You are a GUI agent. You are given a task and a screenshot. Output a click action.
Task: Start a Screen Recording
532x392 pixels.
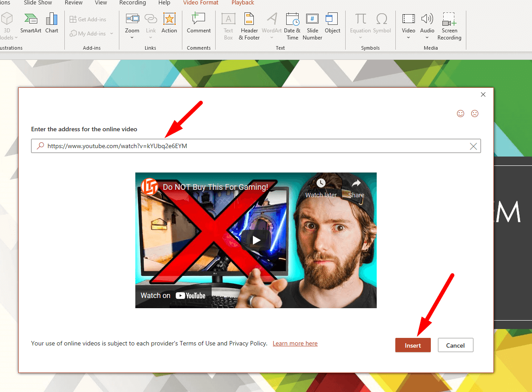pyautogui.click(x=449, y=26)
